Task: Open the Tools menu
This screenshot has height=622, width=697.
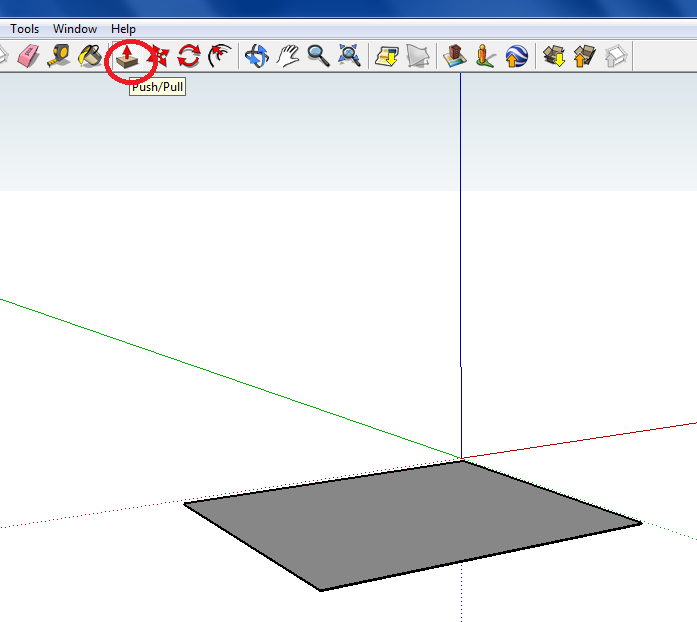Action: tap(24, 29)
